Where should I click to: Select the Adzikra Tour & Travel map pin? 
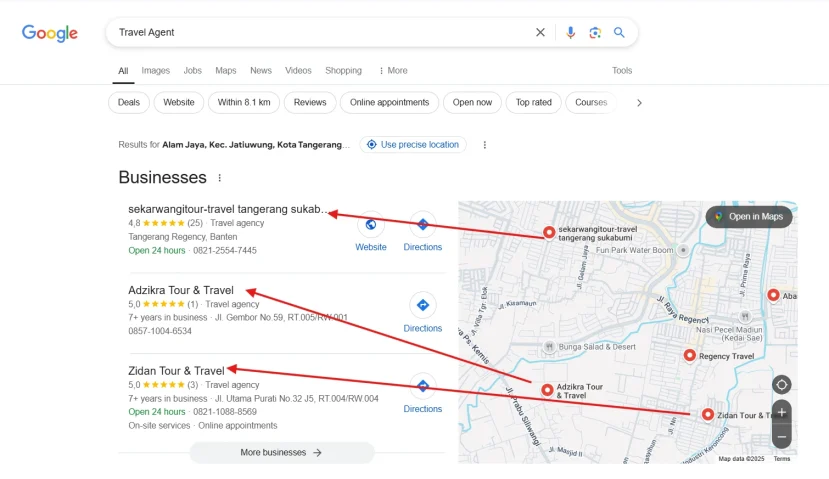coord(547,390)
